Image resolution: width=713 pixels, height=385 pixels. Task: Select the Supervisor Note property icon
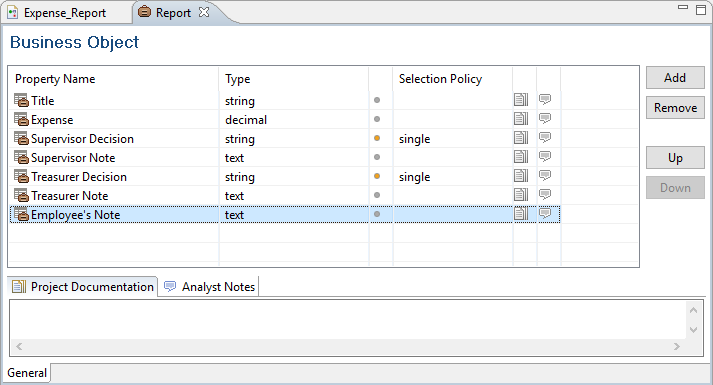(x=21, y=157)
